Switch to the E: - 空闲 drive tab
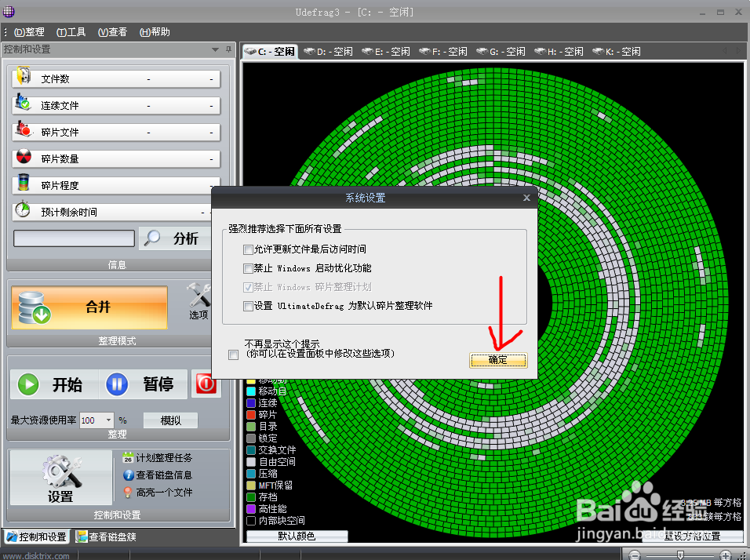Viewport: 750px width, 560px height. (x=386, y=52)
